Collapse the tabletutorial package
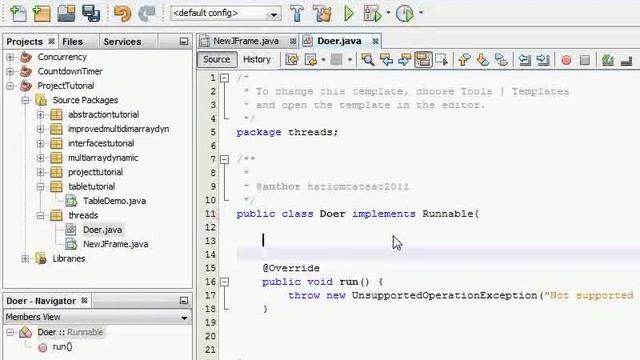 [x=40, y=187]
